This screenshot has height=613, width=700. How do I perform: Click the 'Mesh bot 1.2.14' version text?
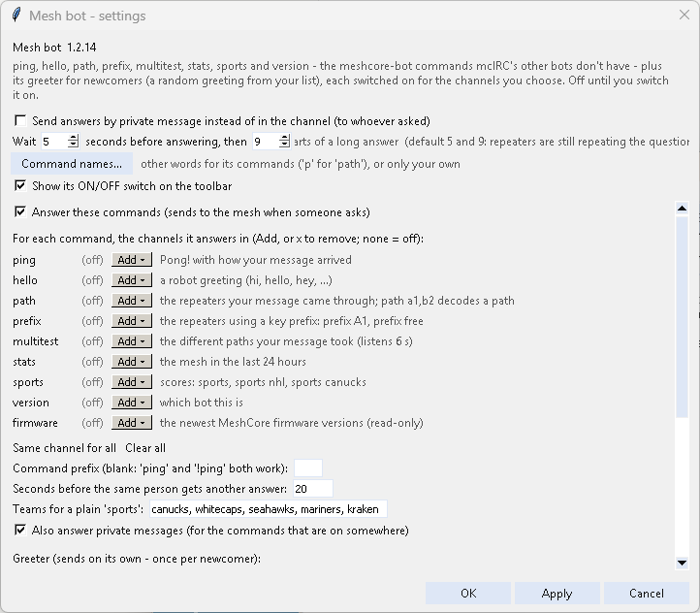tap(54, 48)
